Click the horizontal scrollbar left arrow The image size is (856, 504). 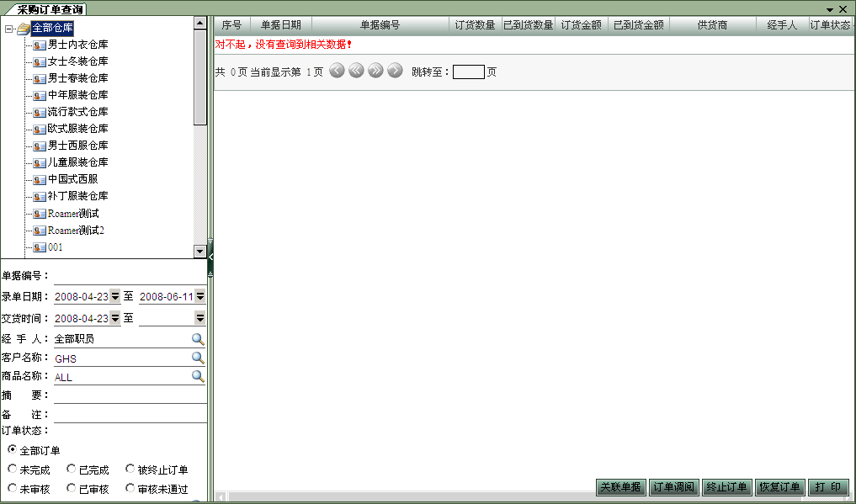point(221,497)
